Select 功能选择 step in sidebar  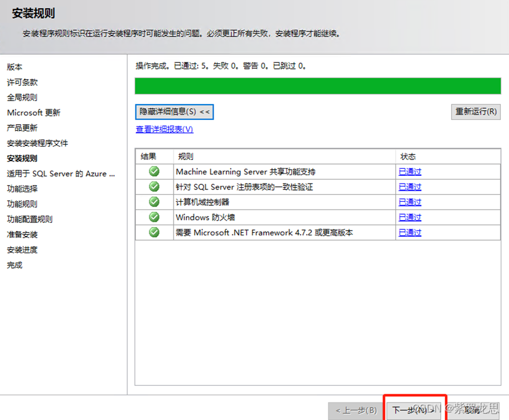point(22,189)
